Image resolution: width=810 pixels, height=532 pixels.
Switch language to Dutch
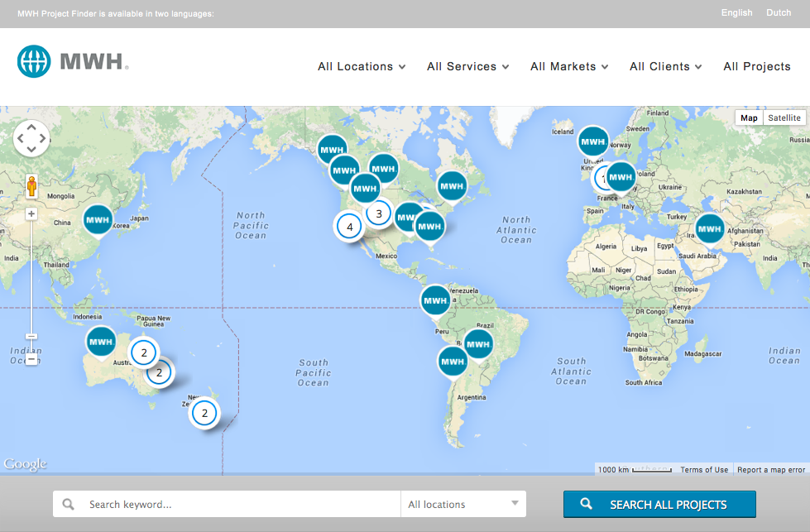[x=779, y=12]
